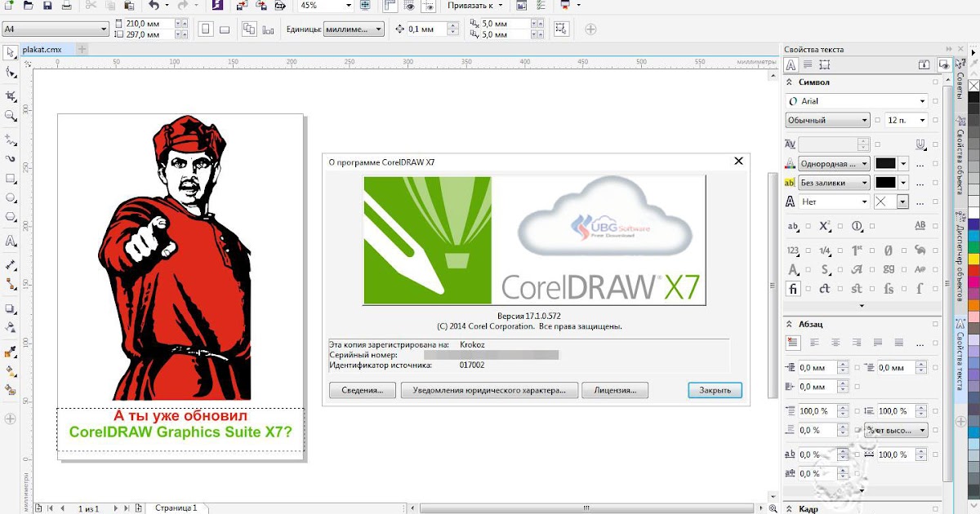Screen dimensions: 980x514
Task: Select the Polygon tool in toolbox
Action: (x=11, y=218)
